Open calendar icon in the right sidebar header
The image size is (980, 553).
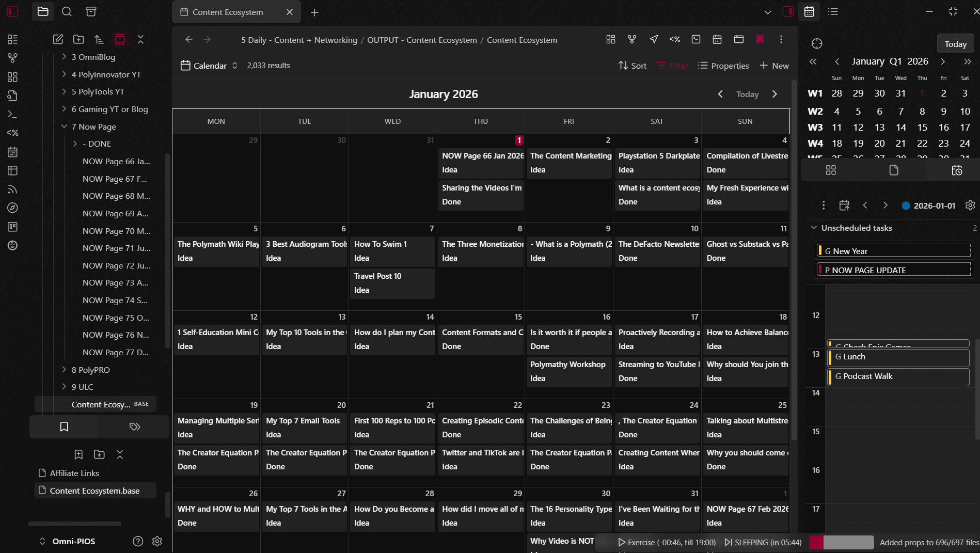(809, 11)
